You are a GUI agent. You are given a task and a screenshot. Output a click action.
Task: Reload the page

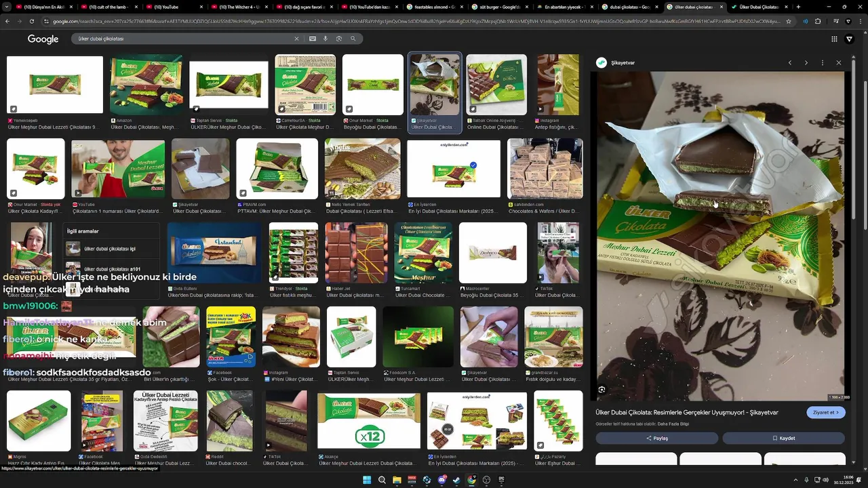pyautogui.click(x=32, y=21)
